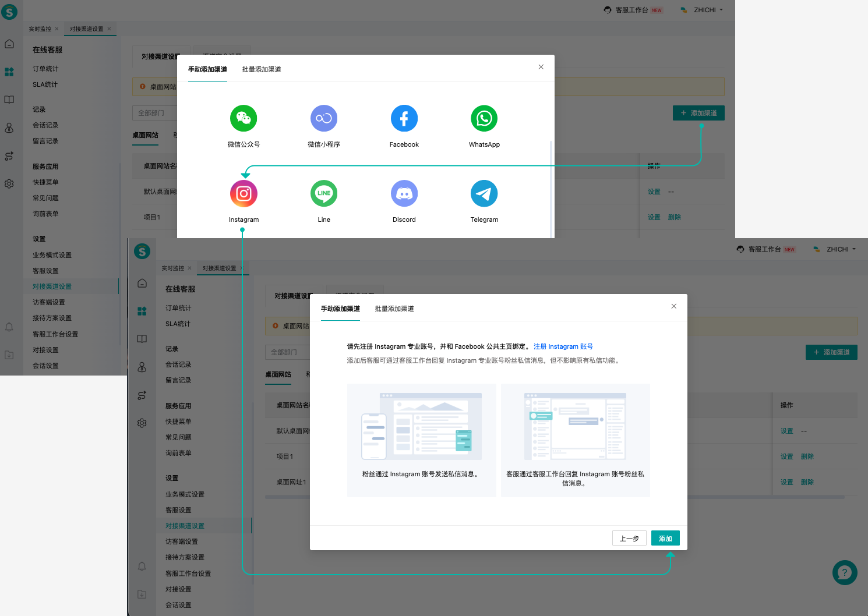Open 常见问题 in lower window menu
The image size is (868, 616).
click(178, 437)
